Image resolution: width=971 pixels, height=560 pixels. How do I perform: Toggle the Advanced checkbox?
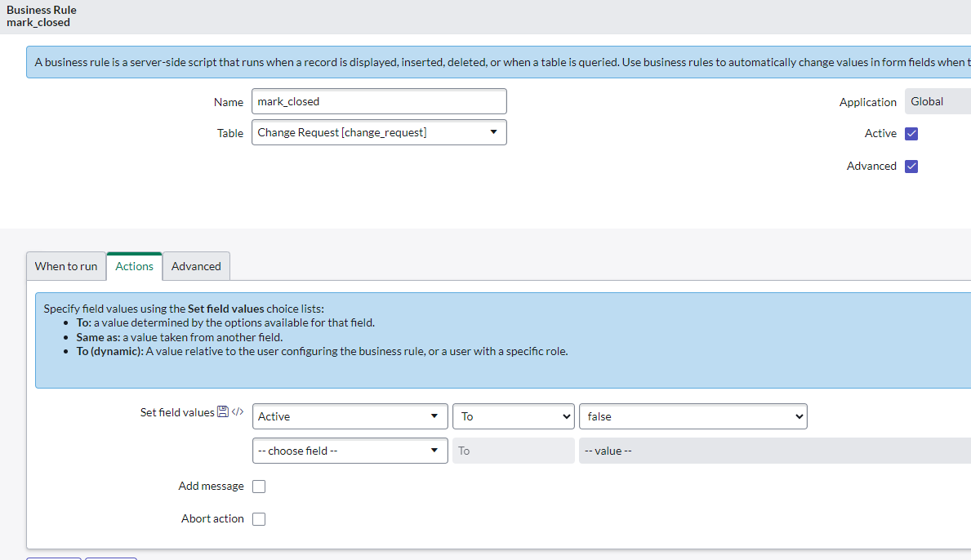point(912,167)
